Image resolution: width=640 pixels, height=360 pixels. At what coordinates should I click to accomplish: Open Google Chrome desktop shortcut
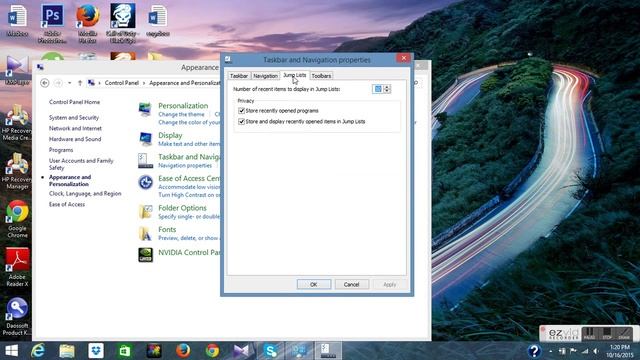point(17,219)
